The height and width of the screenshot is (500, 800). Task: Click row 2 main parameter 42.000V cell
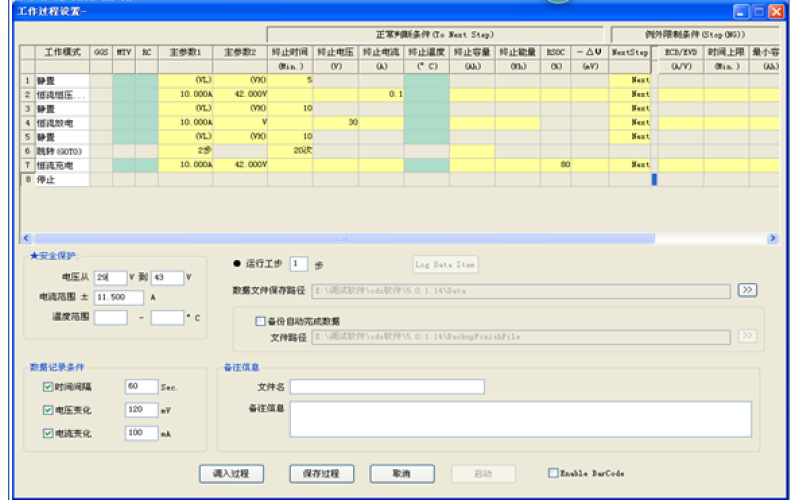click(240, 94)
